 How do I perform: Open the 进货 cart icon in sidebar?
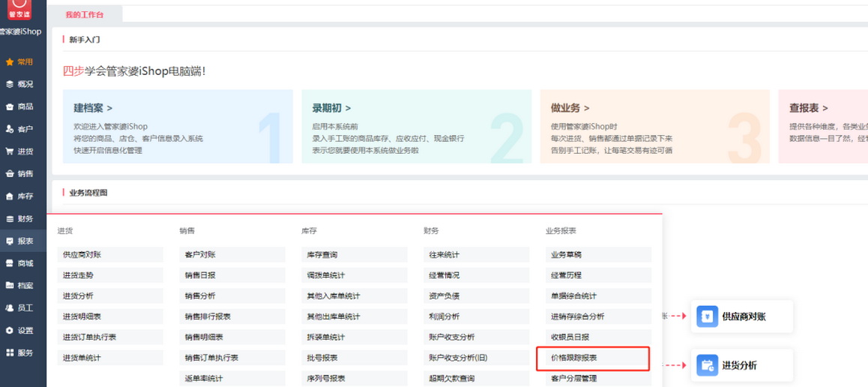[x=10, y=151]
